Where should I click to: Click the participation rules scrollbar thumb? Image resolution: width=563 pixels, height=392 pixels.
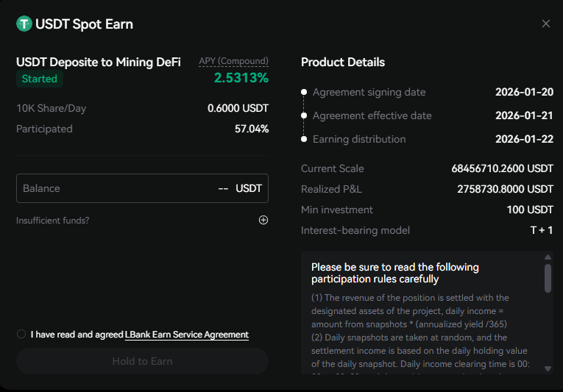coord(548,279)
